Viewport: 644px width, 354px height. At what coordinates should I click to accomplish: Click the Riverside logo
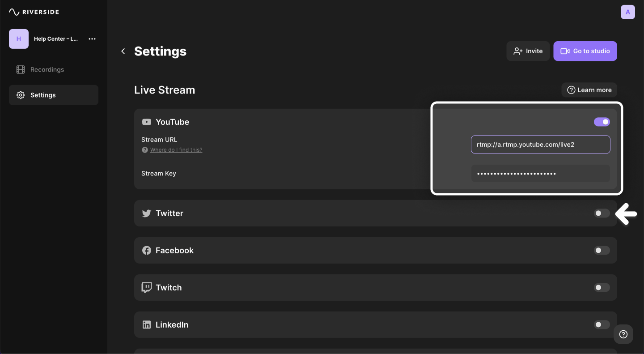click(x=34, y=12)
